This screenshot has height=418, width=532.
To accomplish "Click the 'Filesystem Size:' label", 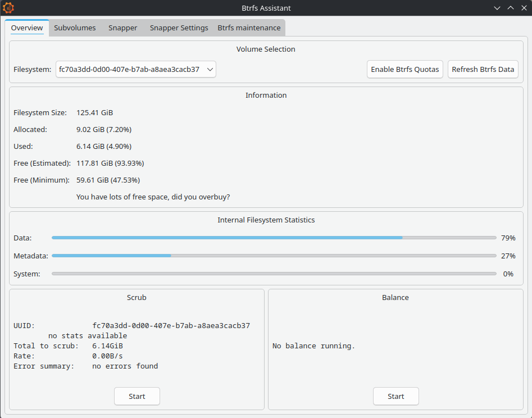I will [x=40, y=112].
